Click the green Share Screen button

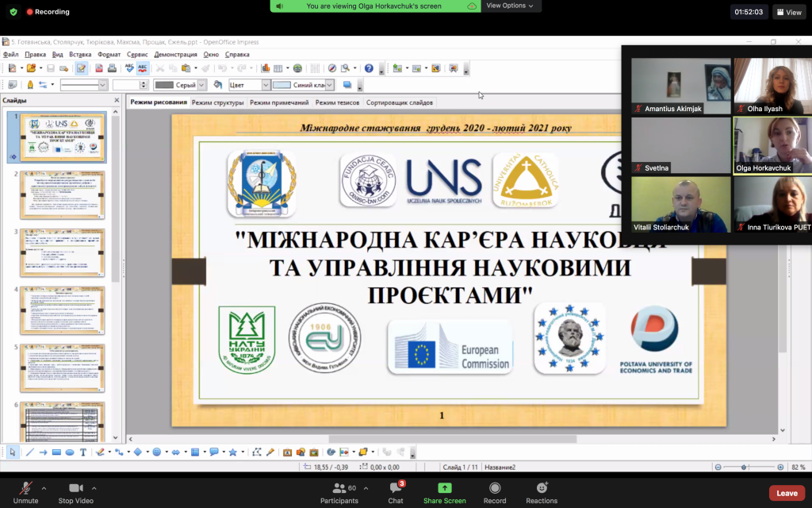(x=444, y=492)
